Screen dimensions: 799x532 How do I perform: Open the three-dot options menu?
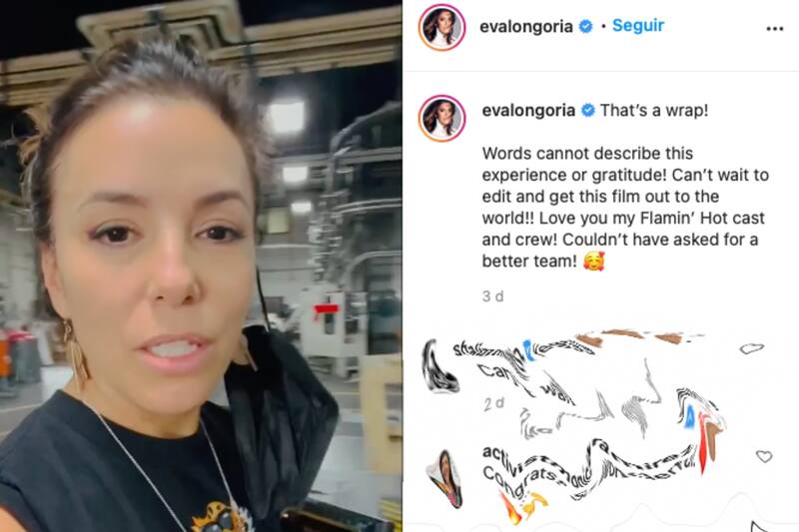[x=775, y=29]
